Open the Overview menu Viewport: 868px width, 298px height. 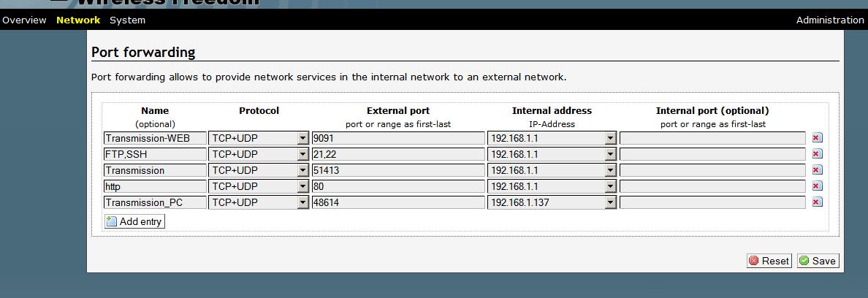[x=24, y=20]
